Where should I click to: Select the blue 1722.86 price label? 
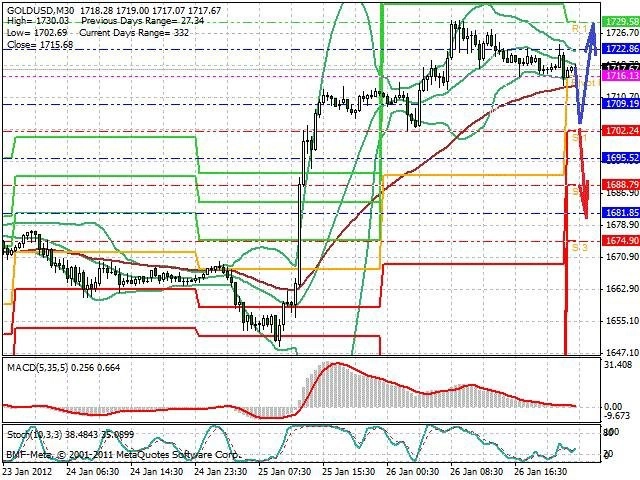pos(621,49)
